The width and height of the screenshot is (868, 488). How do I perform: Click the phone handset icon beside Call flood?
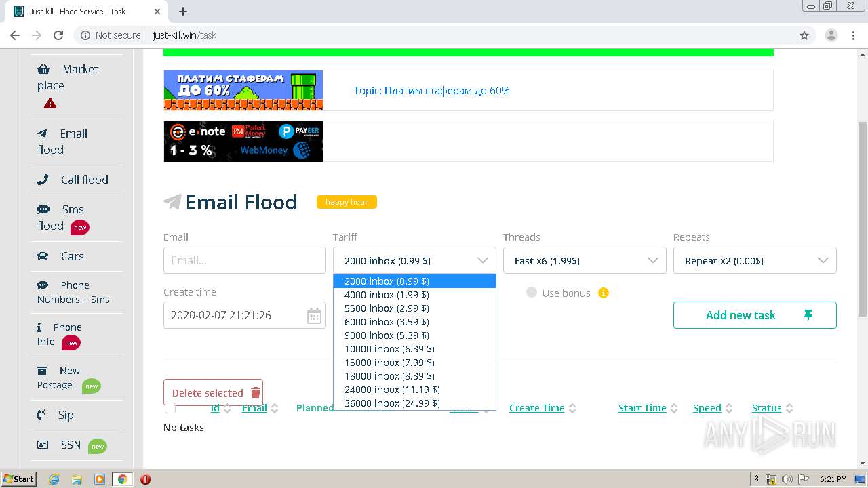pos(43,180)
